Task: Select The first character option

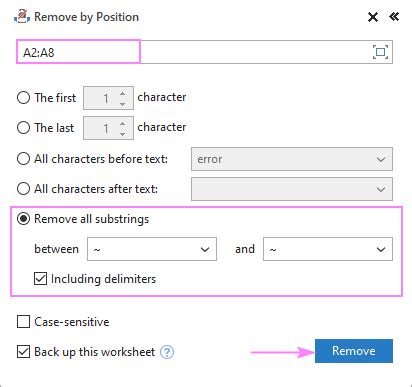Action: (x=23, y=98)
